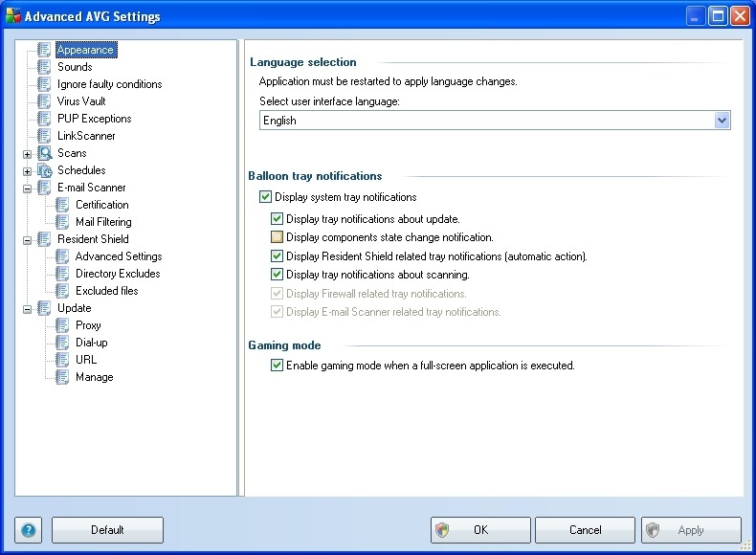Open Certification under E-mail Scanner

102,205
